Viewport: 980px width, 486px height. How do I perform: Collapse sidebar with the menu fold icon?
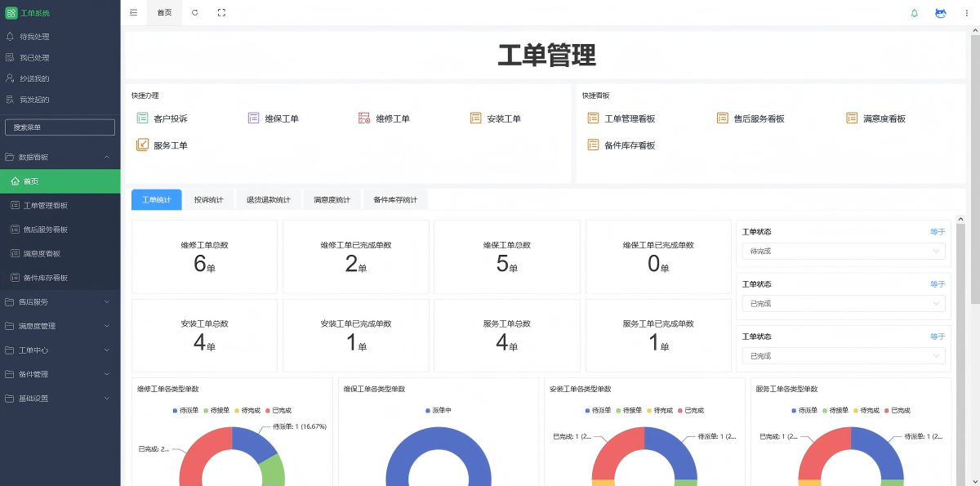point(134,12)
